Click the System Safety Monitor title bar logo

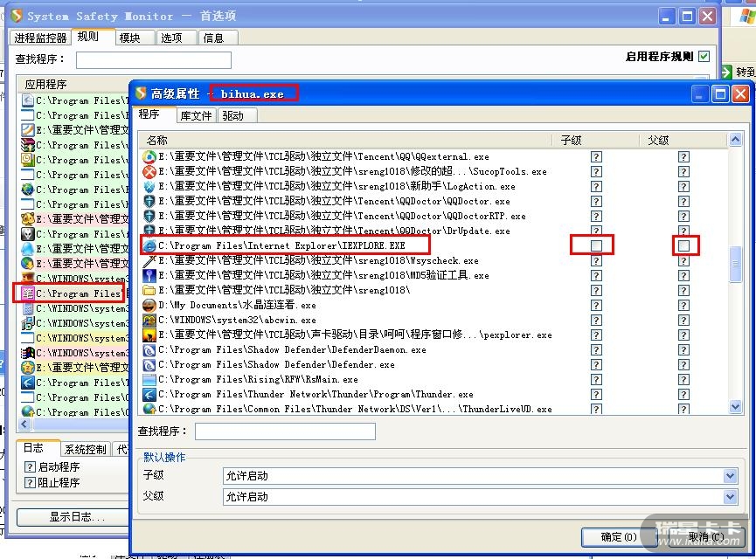(x=17, y=16)
